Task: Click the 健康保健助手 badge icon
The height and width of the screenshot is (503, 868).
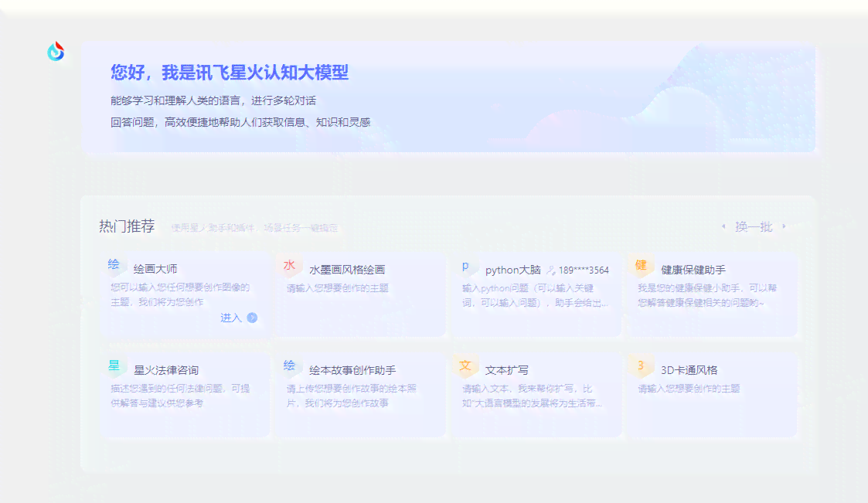Action: 641,266
